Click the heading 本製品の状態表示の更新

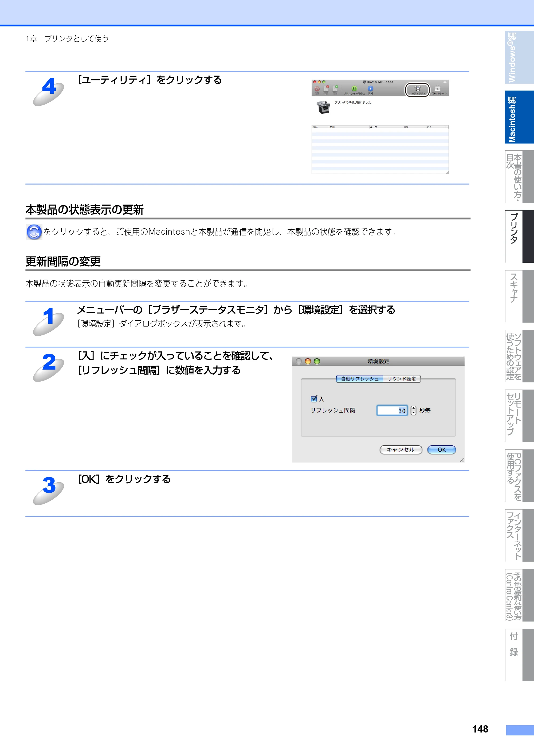tap(85, 210)
